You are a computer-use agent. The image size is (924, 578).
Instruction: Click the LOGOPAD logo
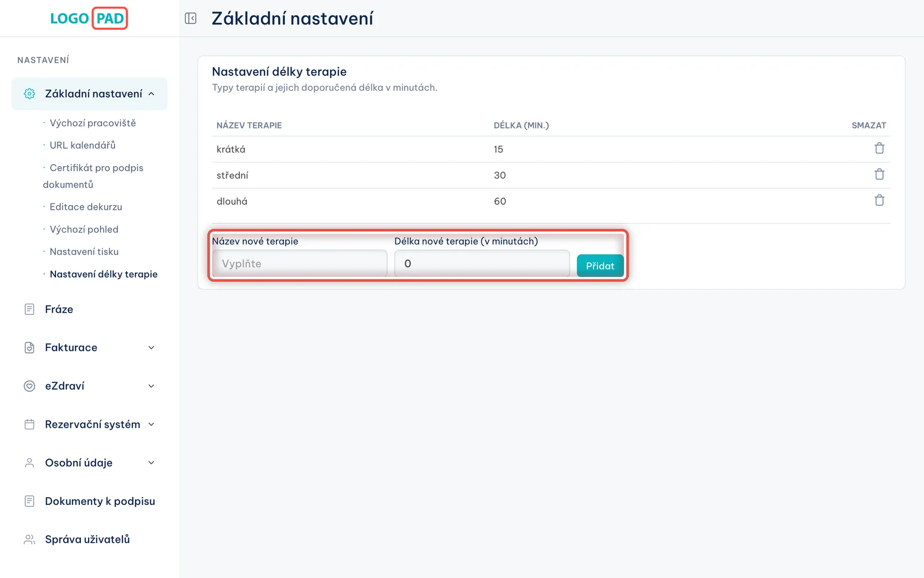[x=88, y=18]
